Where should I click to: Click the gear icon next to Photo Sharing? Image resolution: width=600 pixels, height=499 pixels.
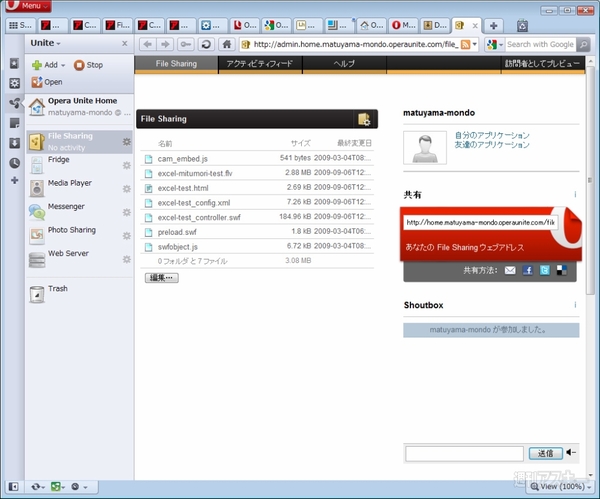click(127, 236)
